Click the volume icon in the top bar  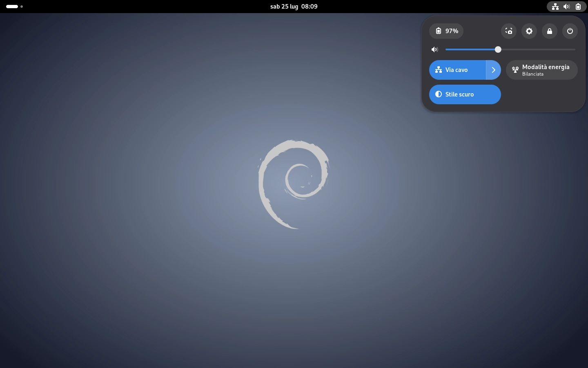pos(567,7)
